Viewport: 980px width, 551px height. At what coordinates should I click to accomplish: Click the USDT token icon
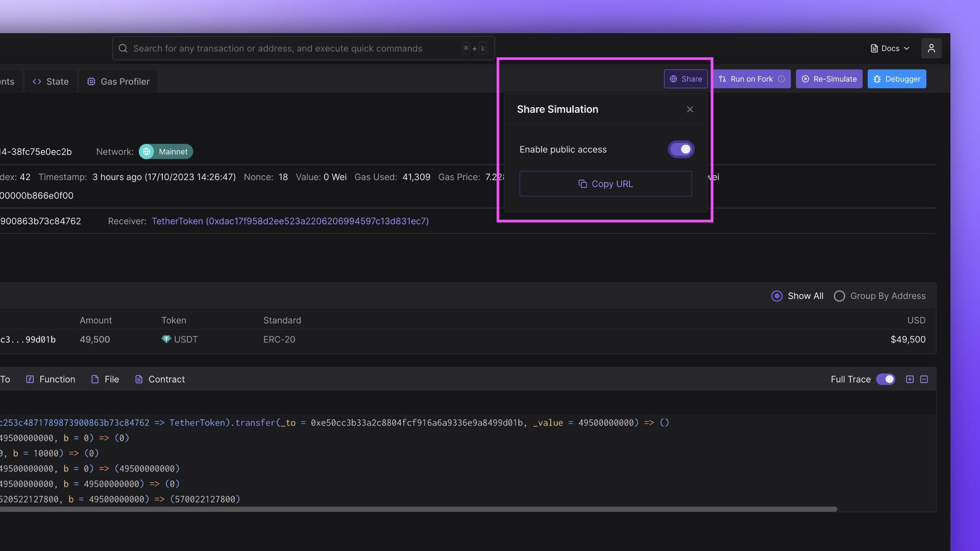pos(166,339)
